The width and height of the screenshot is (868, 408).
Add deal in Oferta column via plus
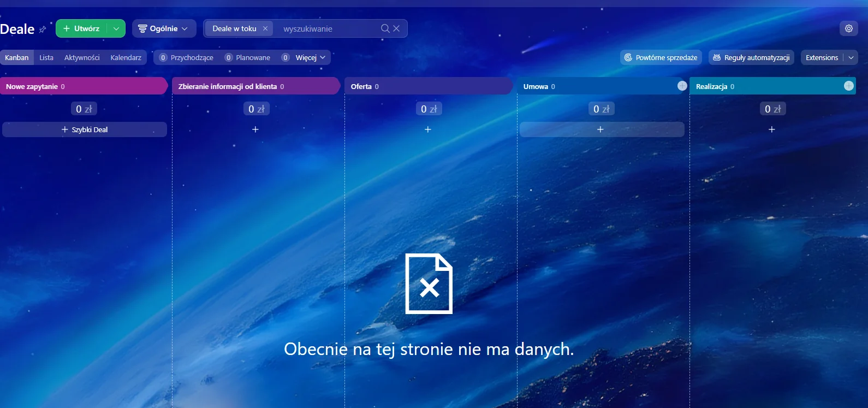(428, 129)
